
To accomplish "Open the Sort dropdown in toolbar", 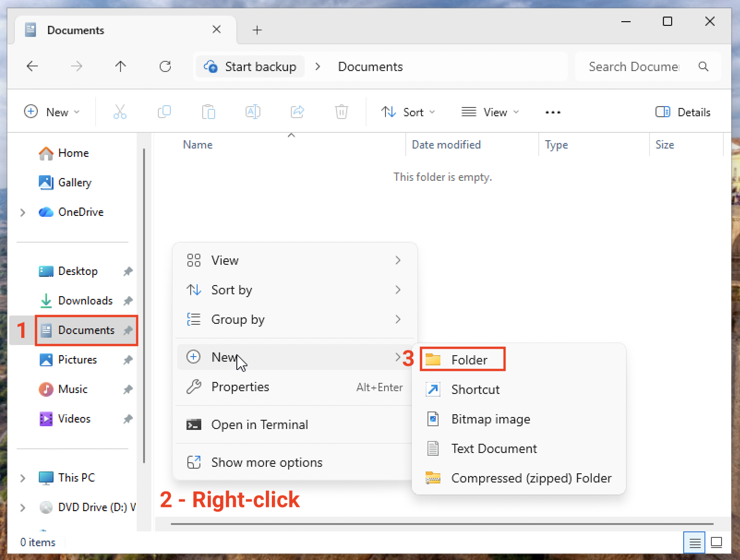I will [408, 112].
